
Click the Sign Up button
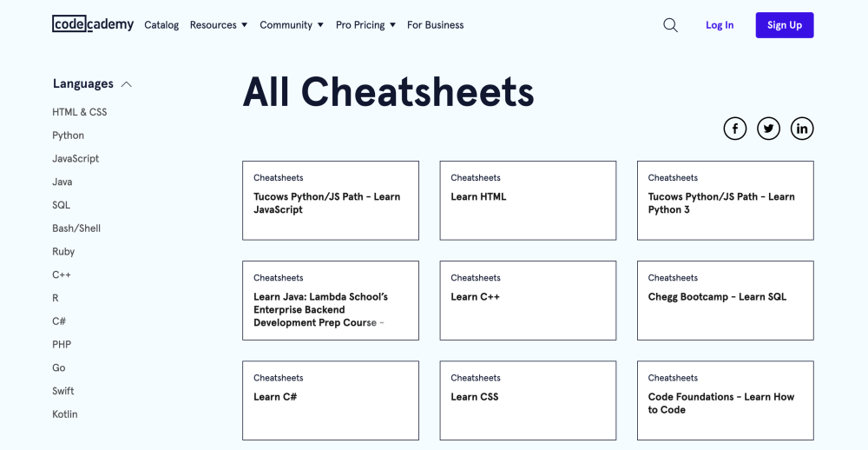tap(785, 25)
